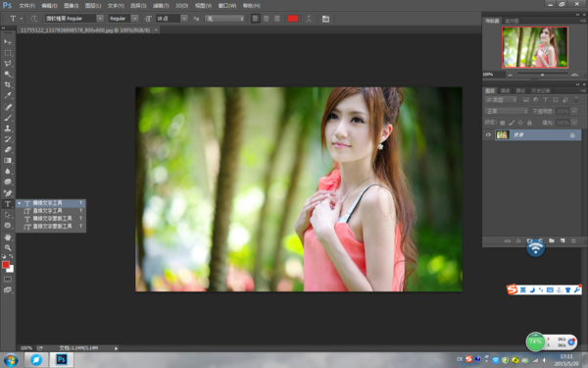Select the Type tool in toolbox
This screenshot has width=588, height=368.
tap(8, 204)
